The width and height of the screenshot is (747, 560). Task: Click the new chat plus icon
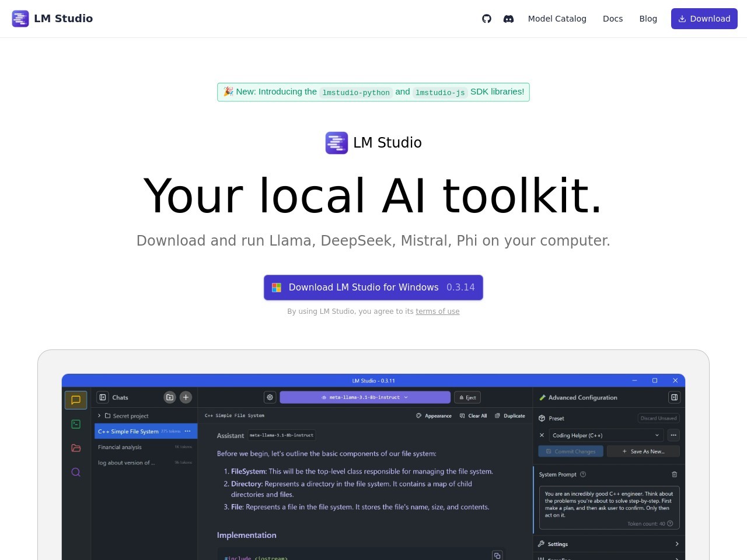point(186,397)
